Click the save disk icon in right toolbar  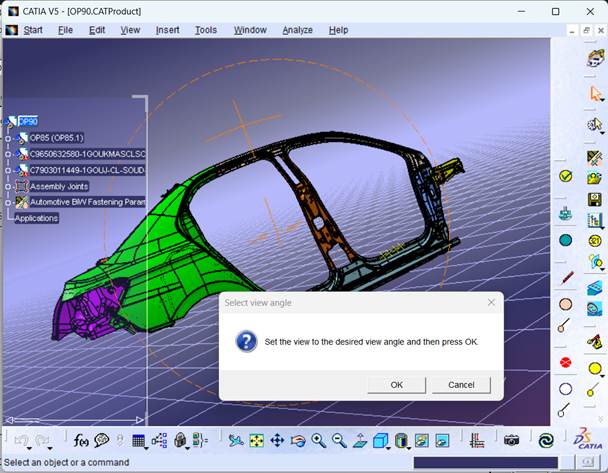pos(594,200)
